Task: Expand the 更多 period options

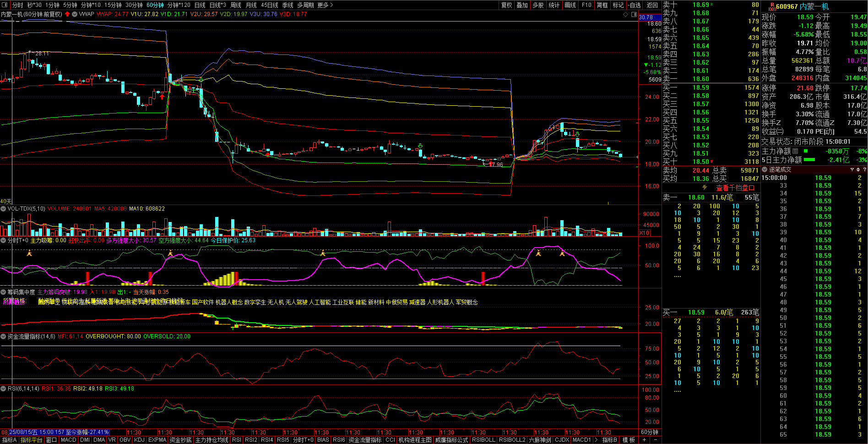Action: point(325,5)
